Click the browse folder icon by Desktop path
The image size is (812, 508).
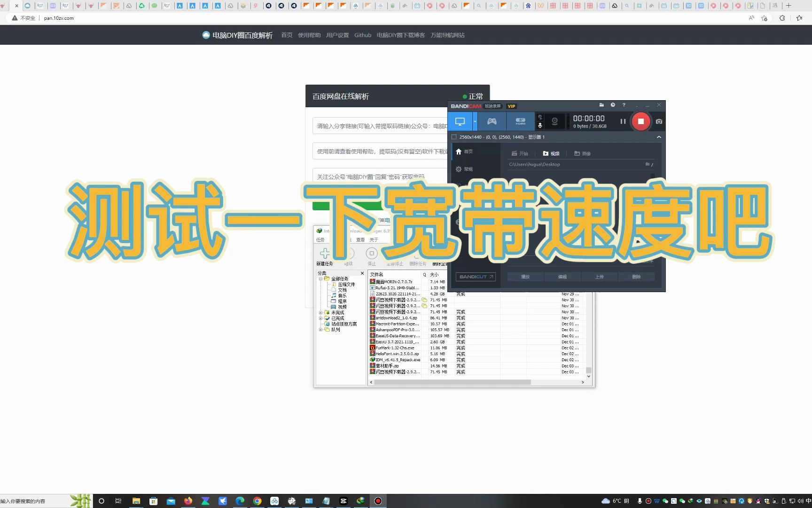click(648, 164)
